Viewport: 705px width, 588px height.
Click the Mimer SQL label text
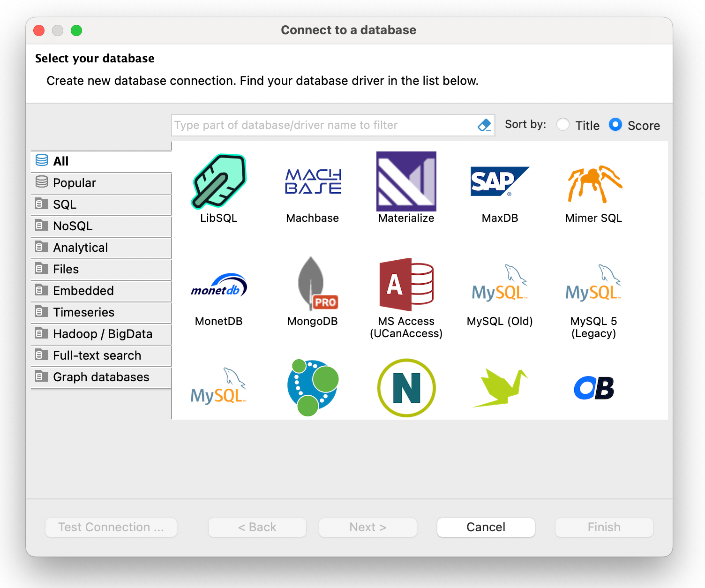coord(594,218)
